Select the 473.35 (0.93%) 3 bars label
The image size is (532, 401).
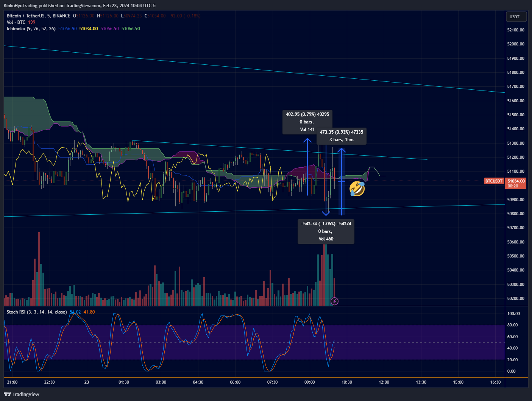(342, 136)
